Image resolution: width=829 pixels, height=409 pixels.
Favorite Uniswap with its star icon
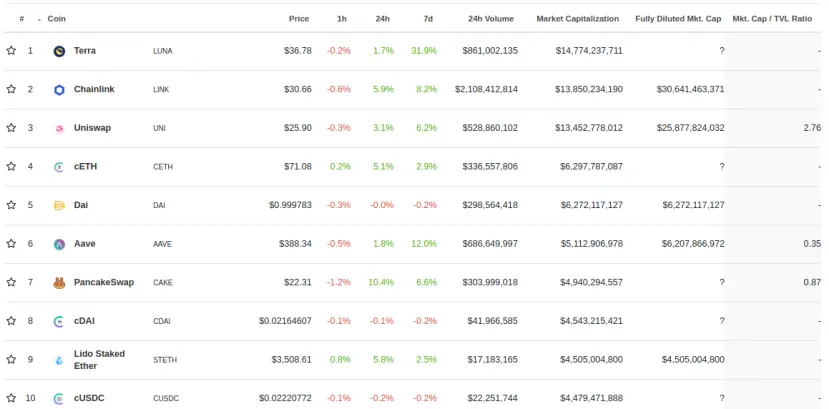pyautogui.click(x=11, y=127)
